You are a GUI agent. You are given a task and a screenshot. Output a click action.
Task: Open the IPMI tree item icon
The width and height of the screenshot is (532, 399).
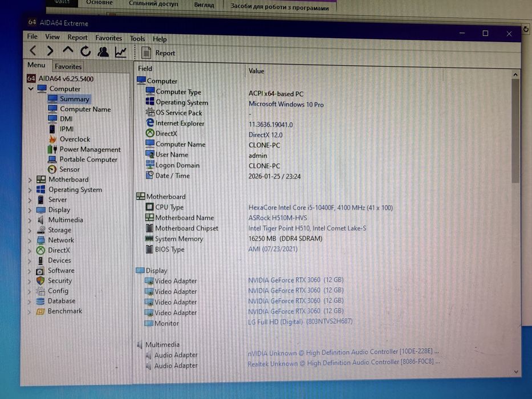click(x=52, y=129)
